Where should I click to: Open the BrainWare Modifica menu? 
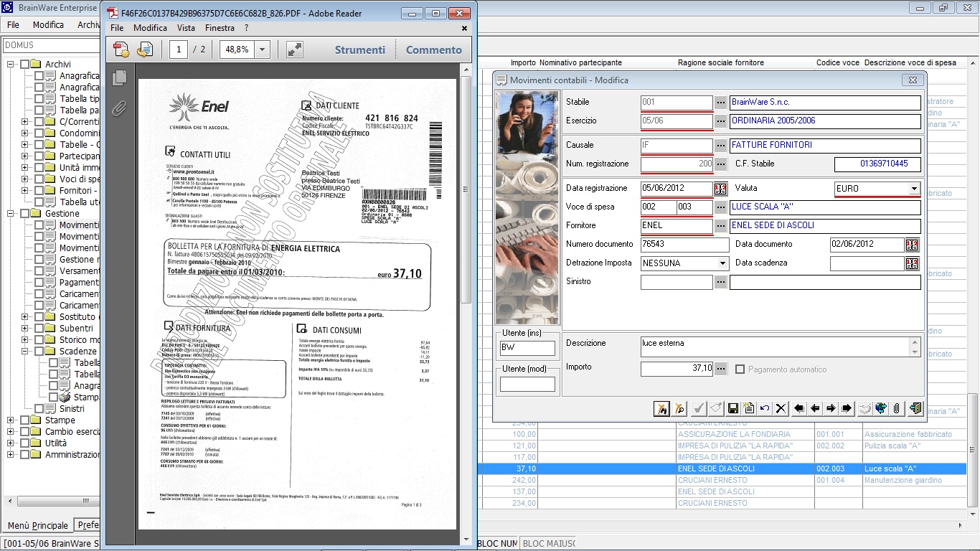click(x=48, y=24)
